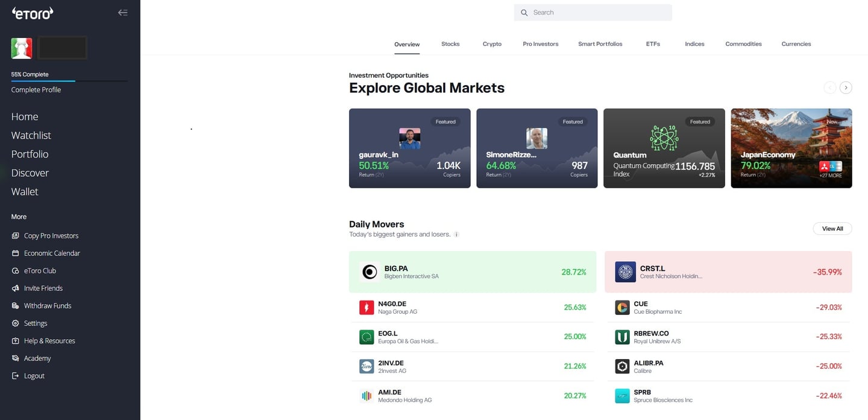Viewport: 868px width, 420px height.
Task: Click the 21.26% value for 2INV.DE
Action: [575, 366]
